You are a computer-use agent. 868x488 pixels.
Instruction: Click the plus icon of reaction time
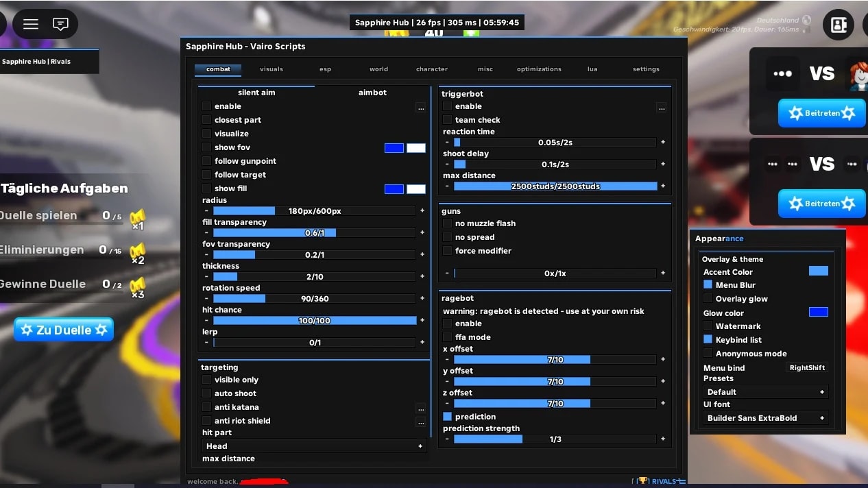pyautogui.click(x=663, y=143)
